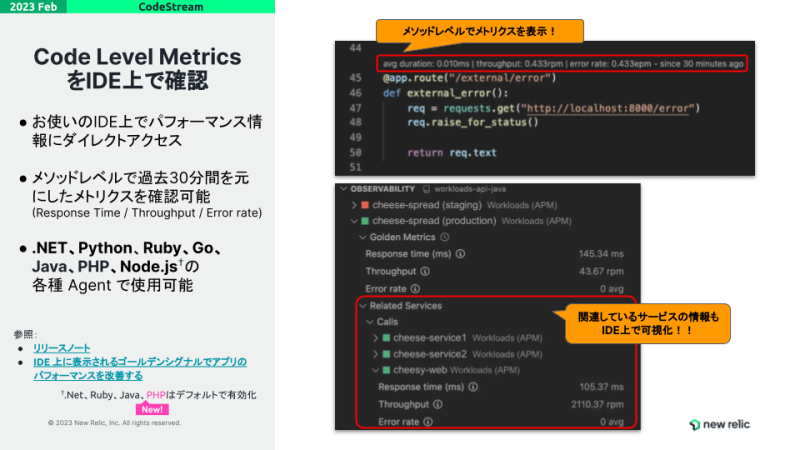Screen dimensions: 800x450
Task: Collapse the Golden Metrics chevron
Action: tap(363, 237)
